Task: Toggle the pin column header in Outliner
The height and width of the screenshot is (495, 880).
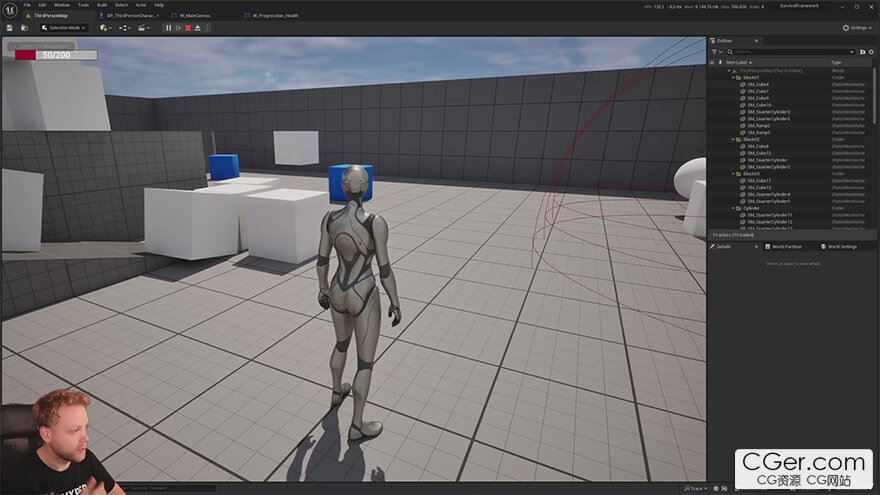Action: [721, 61]
